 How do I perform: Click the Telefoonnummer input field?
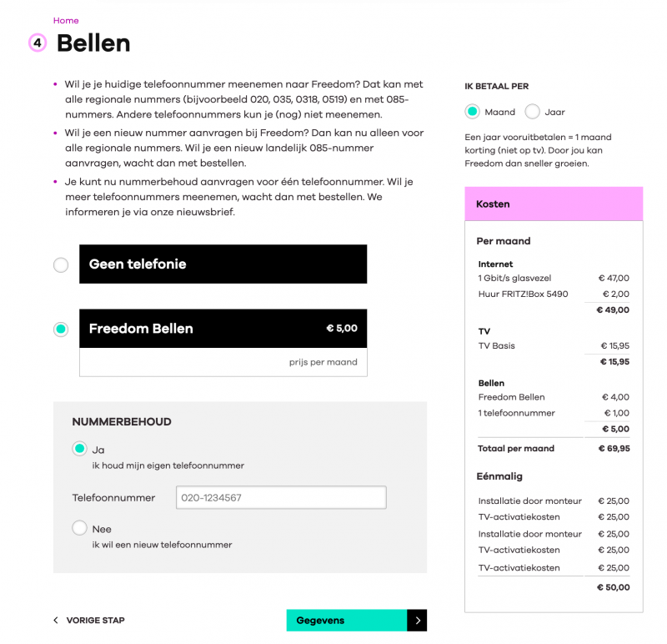[x=281, y=497]
